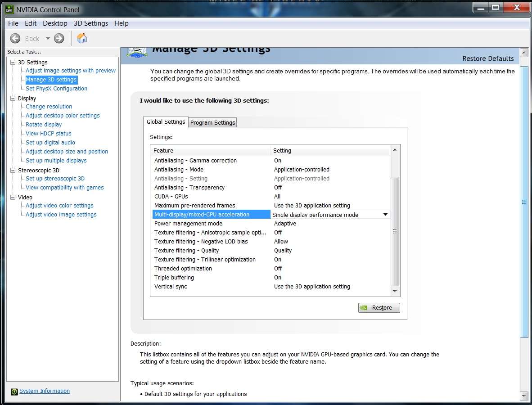Image resolution: width=532 pixels, height=405 pixels.
Task: Switch to the Program Settings tab
Action: (x=213, y=122)
